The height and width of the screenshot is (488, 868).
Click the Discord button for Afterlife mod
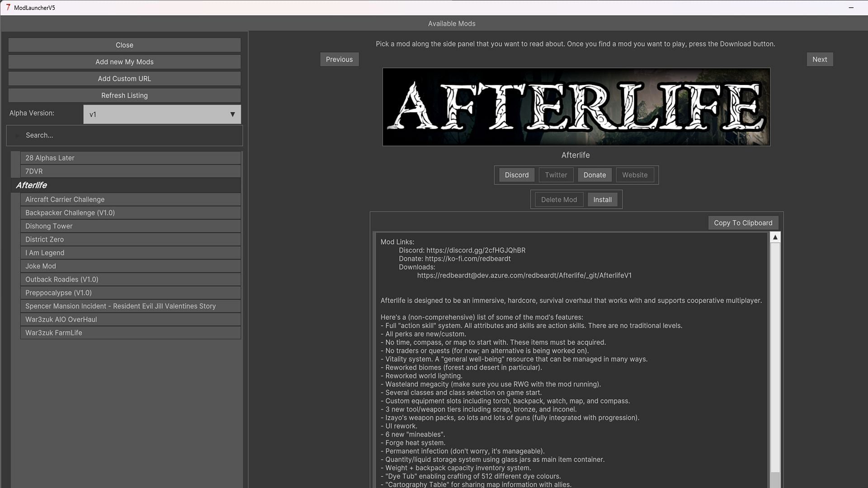(516, 174)
